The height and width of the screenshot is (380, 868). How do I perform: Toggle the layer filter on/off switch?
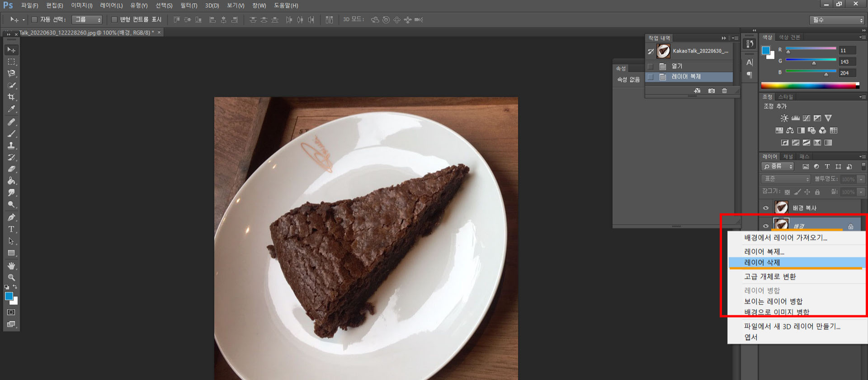point(863,166)
